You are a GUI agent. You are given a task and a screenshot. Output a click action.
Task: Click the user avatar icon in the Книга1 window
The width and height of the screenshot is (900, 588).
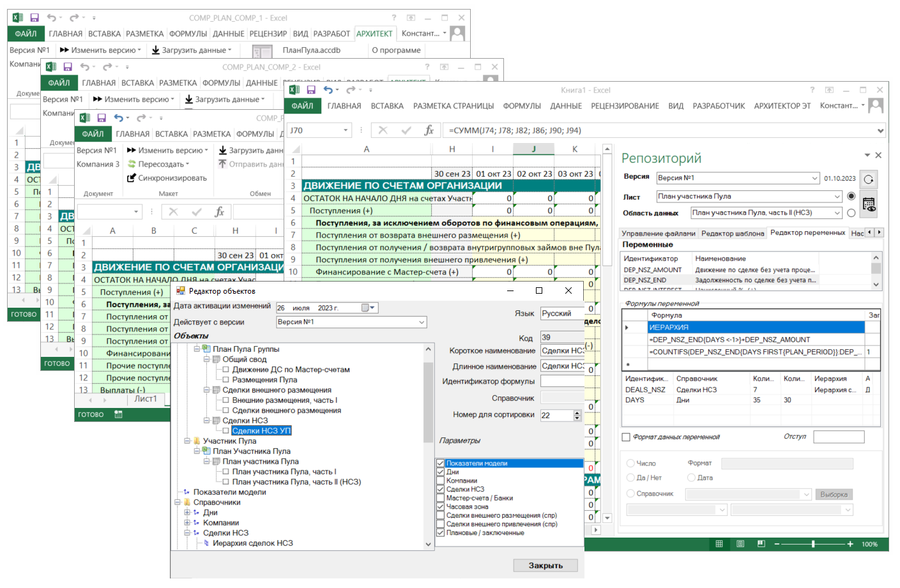click(x=876, y=105)
